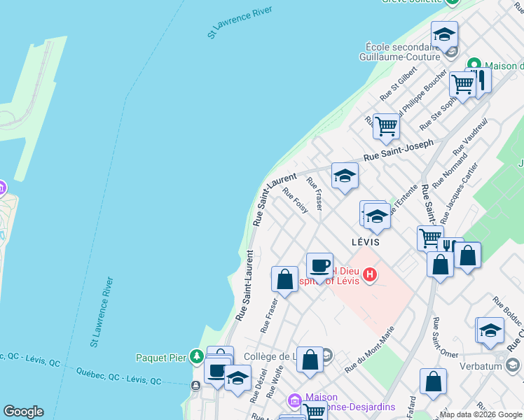524x420 pixels.
Task: Click the Rue Normand street label
Action: [450, 171]
